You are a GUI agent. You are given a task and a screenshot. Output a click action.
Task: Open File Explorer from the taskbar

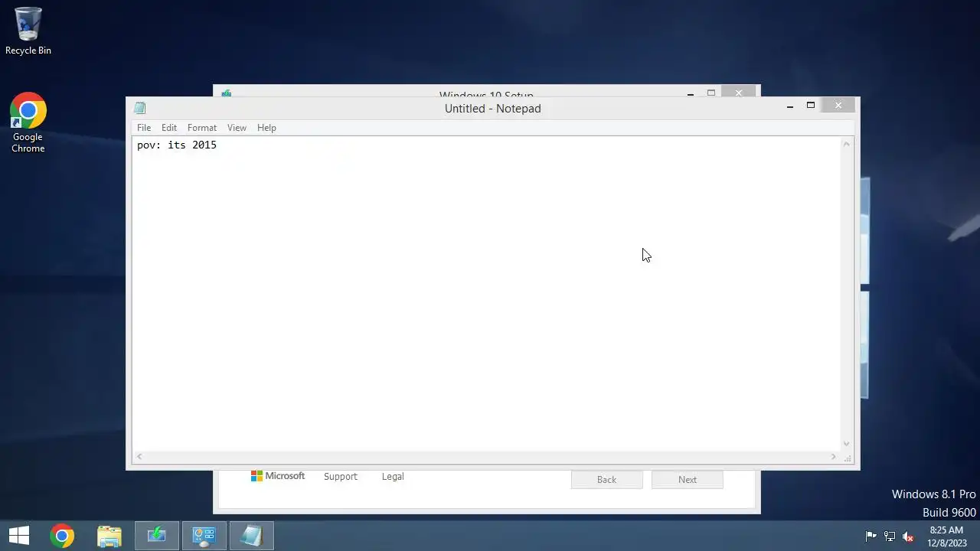(109, 536)
